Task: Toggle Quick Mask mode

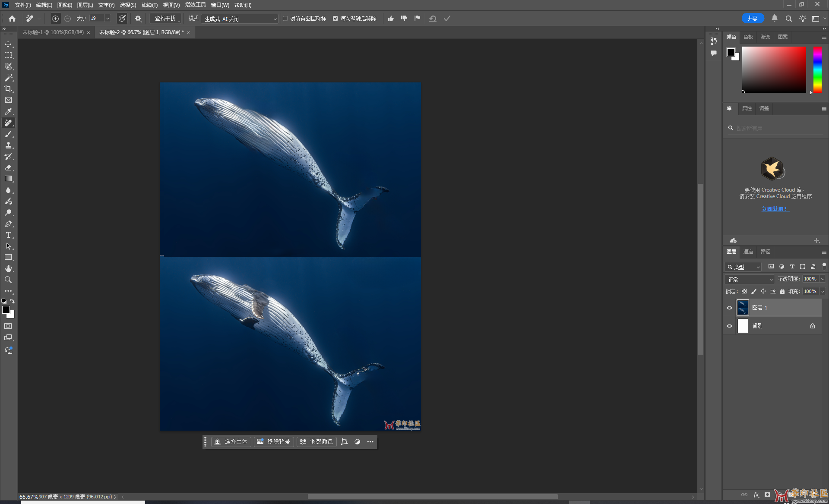Action: click(8, 326)
